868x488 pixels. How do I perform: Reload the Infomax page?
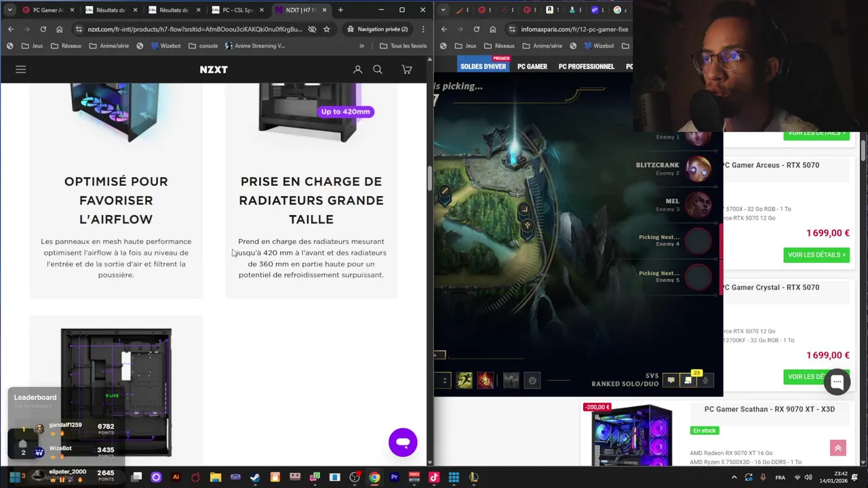tap(476, 29)
